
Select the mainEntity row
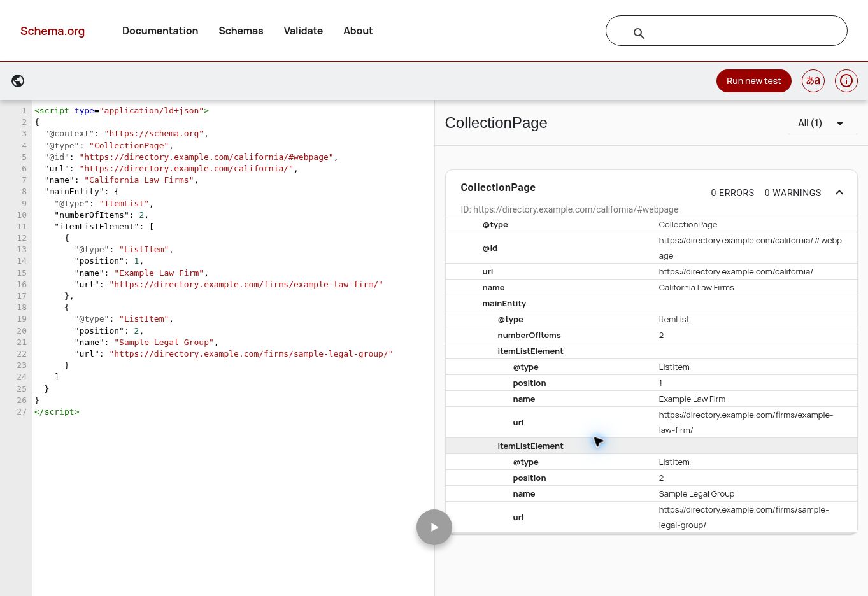tap(651, 303)
